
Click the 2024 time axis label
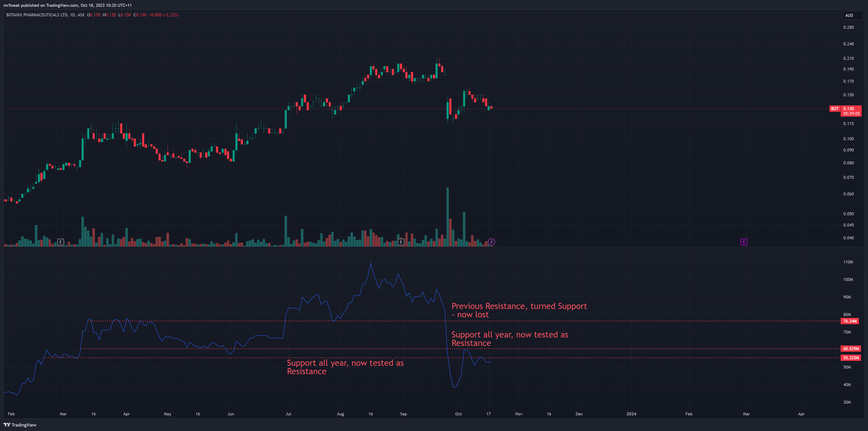[x=631, y=414]
